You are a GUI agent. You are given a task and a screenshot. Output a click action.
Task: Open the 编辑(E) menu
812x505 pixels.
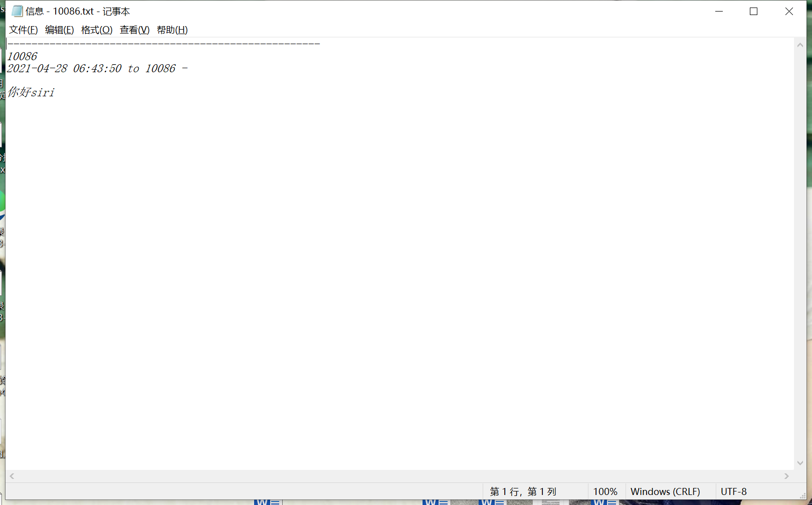pos(60,30)
